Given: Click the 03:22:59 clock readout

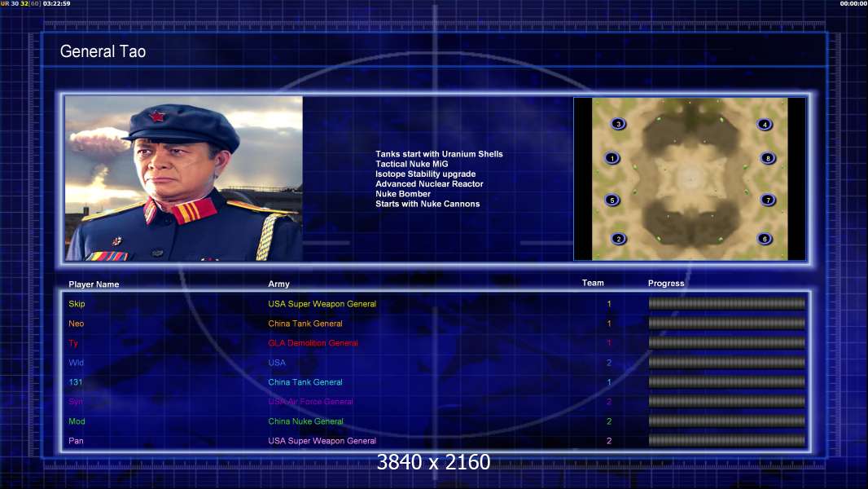Looking at the screenshot, I should [x=56, y=3].
